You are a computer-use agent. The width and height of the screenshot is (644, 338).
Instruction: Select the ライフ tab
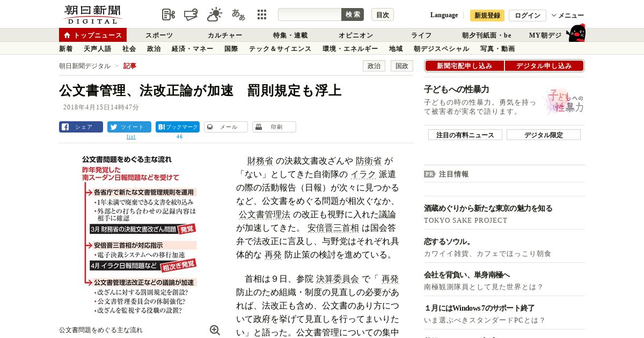(x=421, y=35)
